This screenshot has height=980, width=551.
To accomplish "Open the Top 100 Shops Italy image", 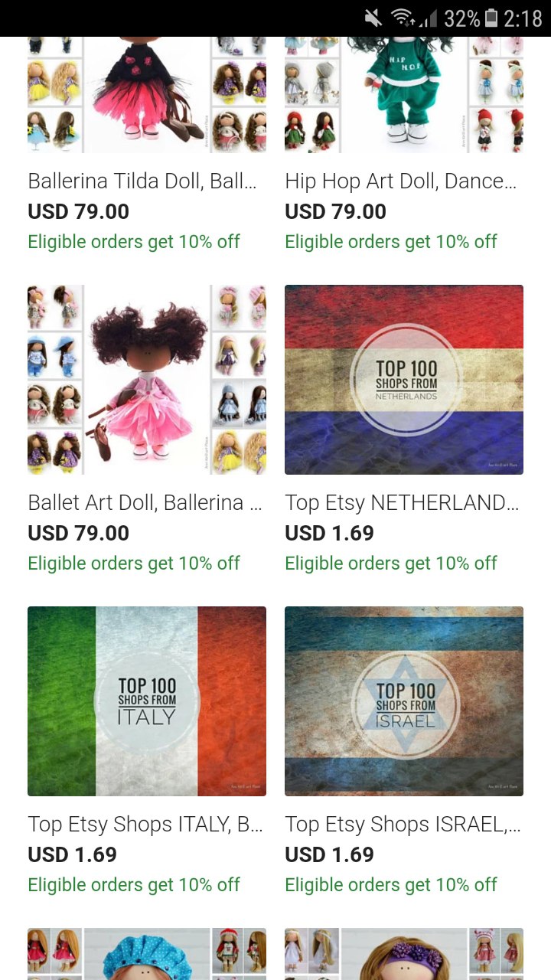I will tap(147, 701).
